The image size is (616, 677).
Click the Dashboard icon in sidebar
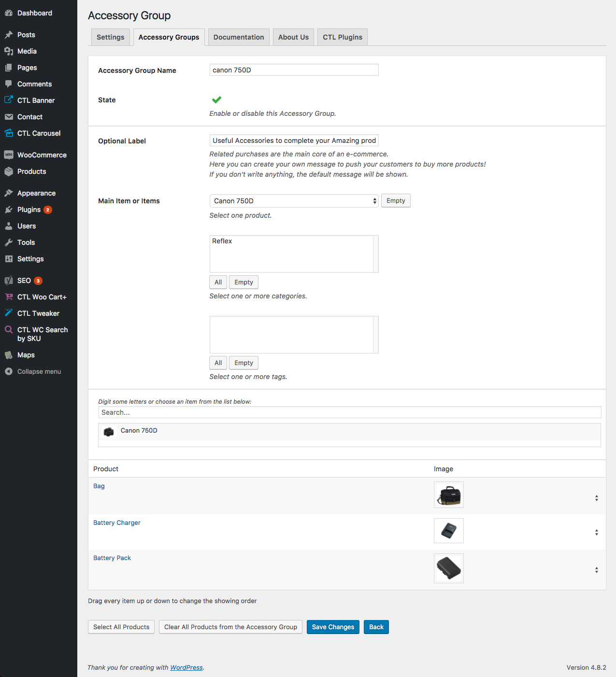click(9, 13)
